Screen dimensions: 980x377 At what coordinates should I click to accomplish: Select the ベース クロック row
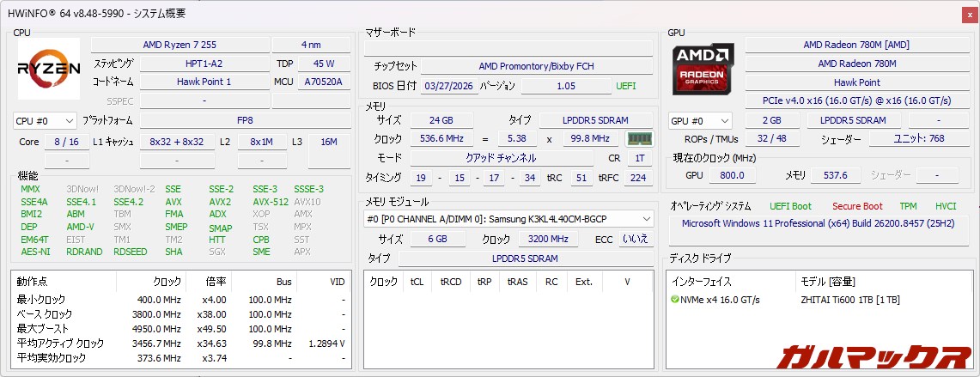click(x=181, y=313)
